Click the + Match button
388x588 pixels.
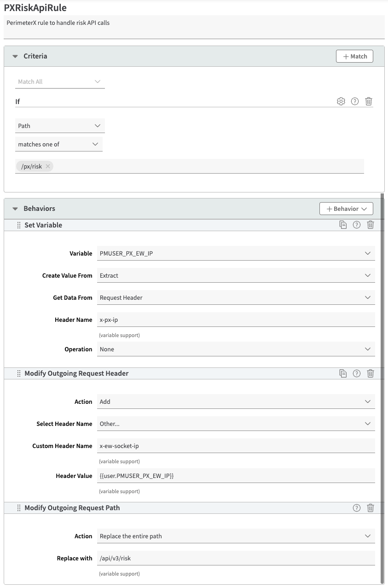[x=354, y=56]
